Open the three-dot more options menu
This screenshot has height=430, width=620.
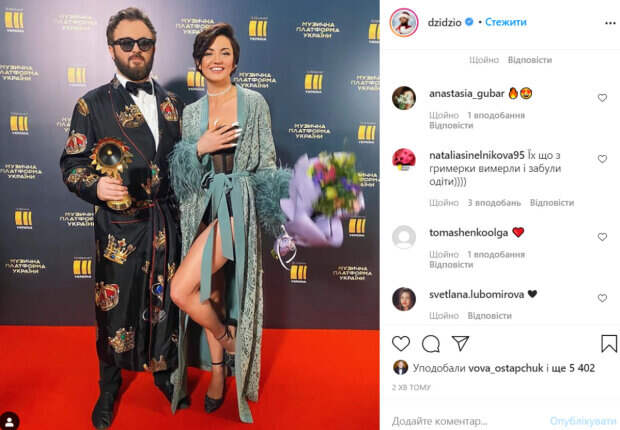(x=610, y=23)
